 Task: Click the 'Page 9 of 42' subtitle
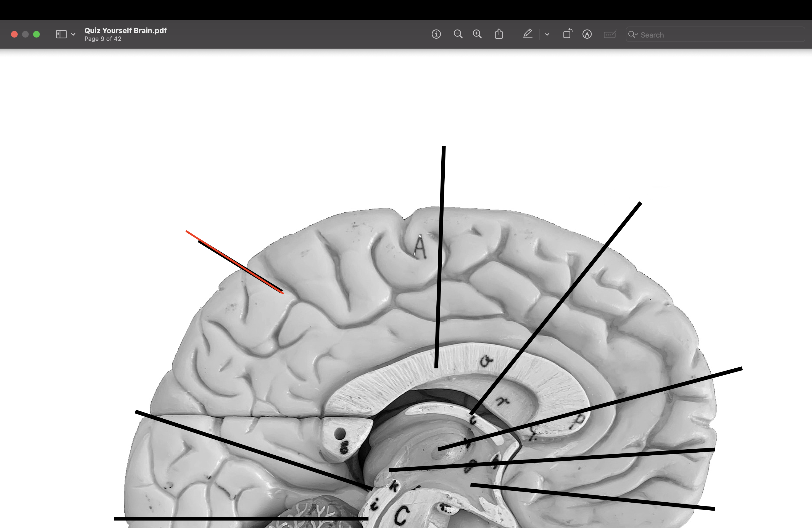[103, 39]
